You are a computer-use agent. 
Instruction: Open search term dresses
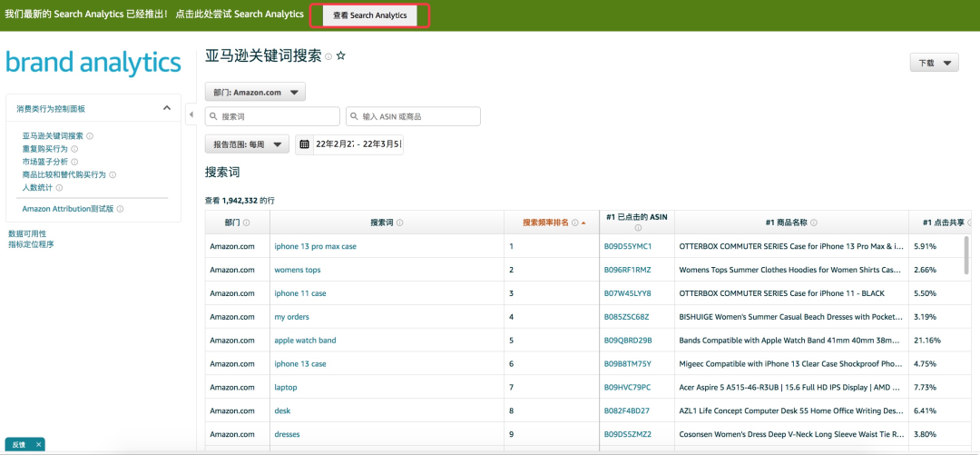coord(287,434)
